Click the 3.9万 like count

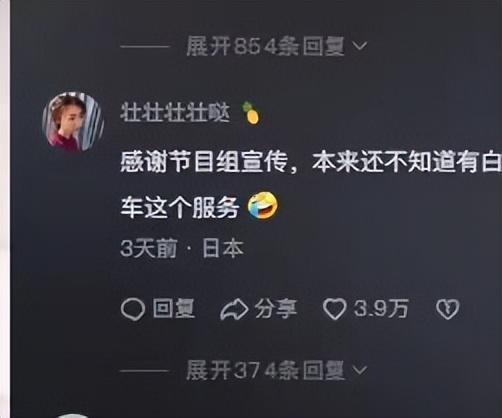[381, 309]
